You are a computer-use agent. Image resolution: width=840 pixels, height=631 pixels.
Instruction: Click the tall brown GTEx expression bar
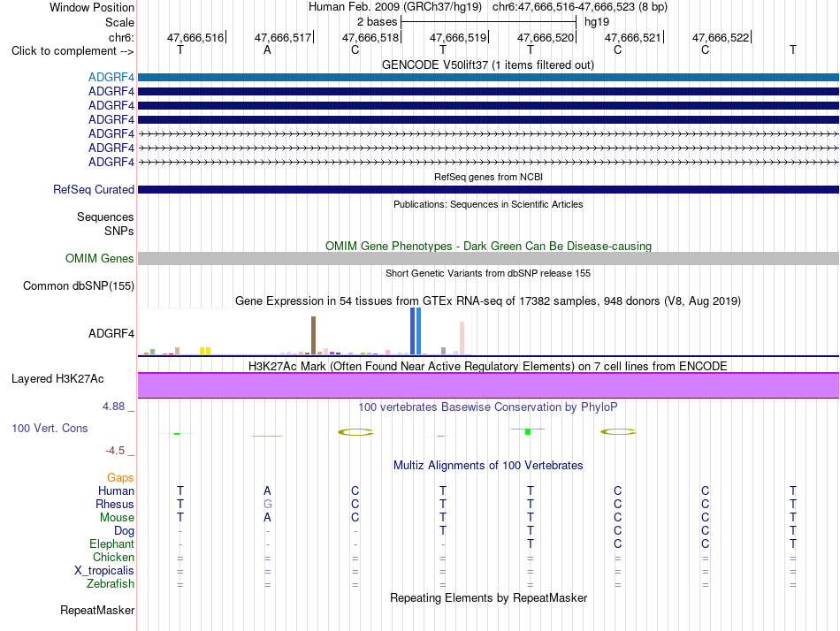coord(313,335)
